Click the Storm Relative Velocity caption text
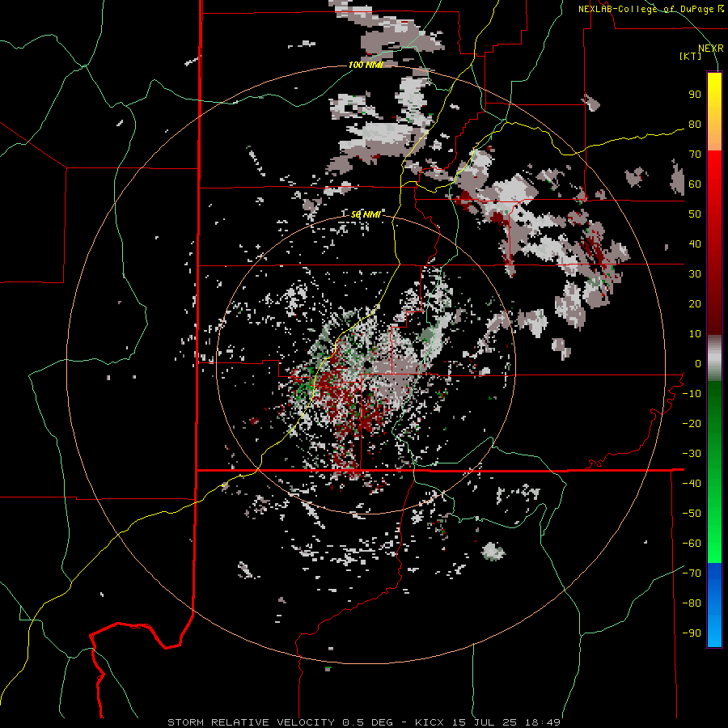This screenshot has width=728, height=728. coord(364,722)
